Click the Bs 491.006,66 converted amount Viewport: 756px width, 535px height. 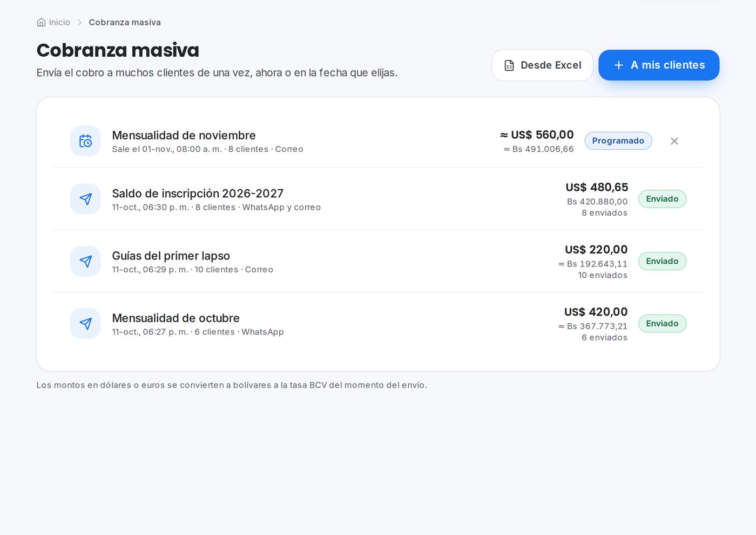point(539,149)
